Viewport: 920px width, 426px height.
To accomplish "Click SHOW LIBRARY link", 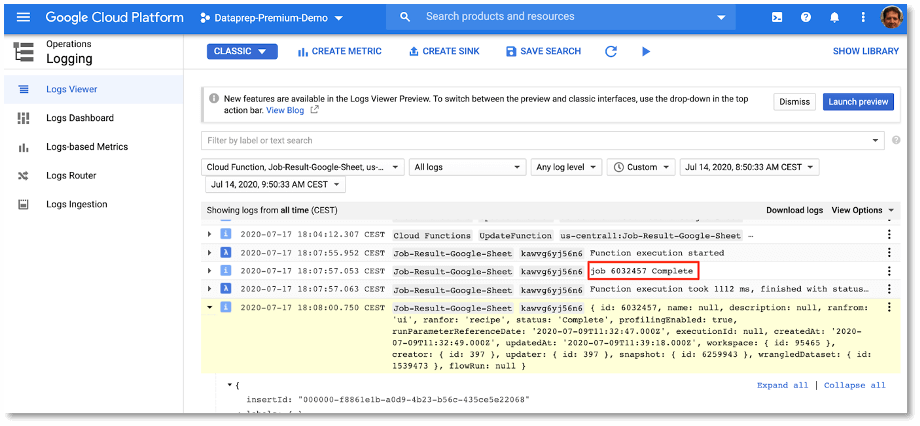I will (x=865, y=52).
